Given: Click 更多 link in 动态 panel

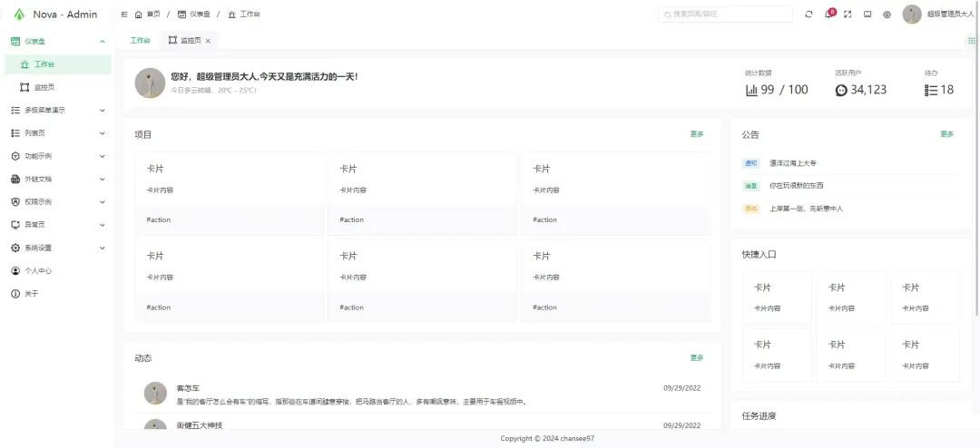Looking at the screenshot, I should coord(697,358).
